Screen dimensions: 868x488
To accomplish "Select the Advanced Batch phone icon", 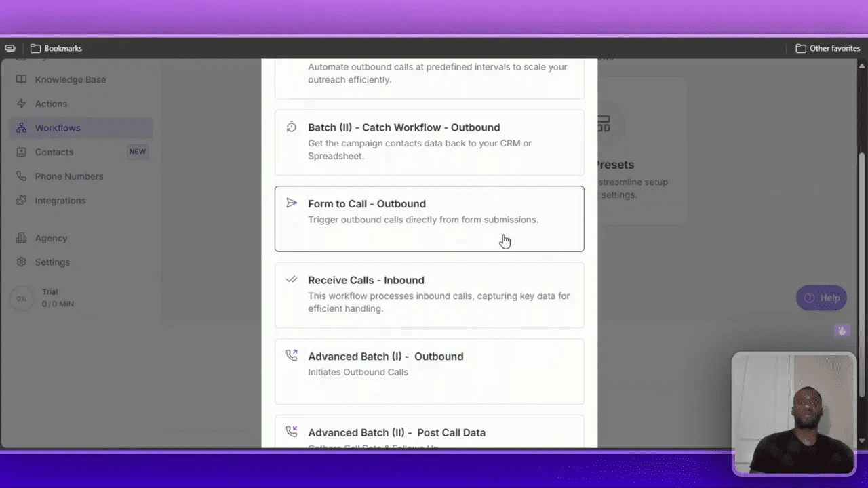I will (291, 355).
